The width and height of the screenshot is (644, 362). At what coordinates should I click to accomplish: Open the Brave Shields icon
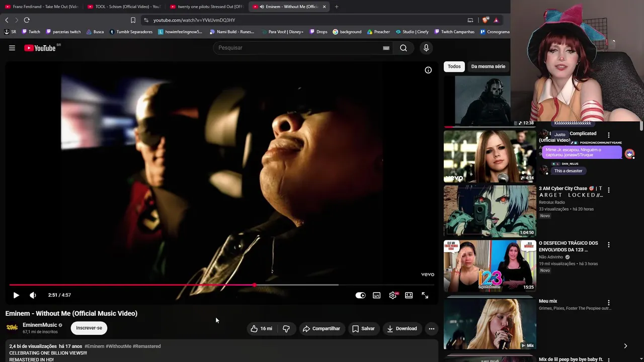pyautogui.click(x=485, y=20)
